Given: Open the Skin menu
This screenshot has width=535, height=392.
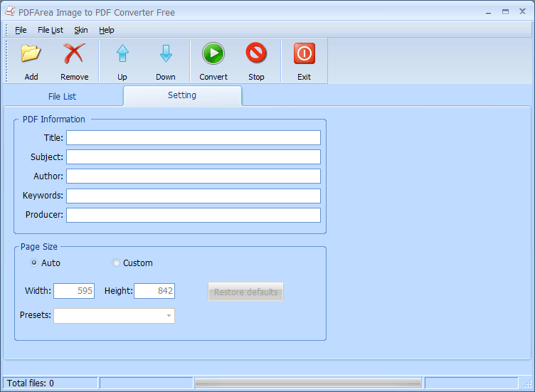Looking at the screenshot, I should coord(81,30).
